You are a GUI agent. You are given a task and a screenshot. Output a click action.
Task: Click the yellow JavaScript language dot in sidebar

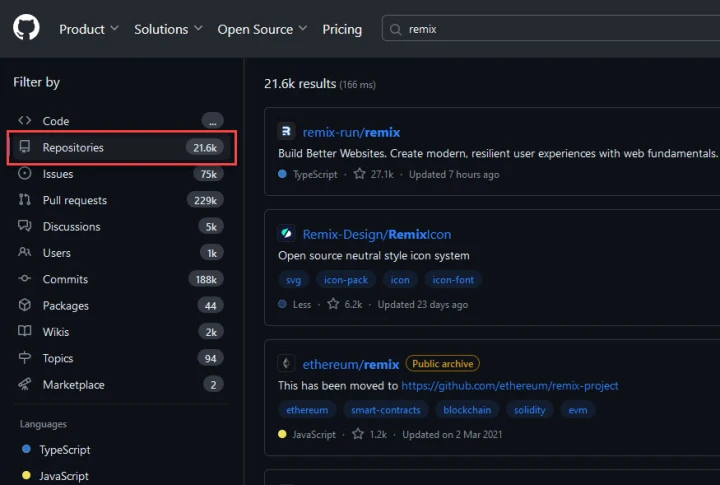(x=26, y=475)
